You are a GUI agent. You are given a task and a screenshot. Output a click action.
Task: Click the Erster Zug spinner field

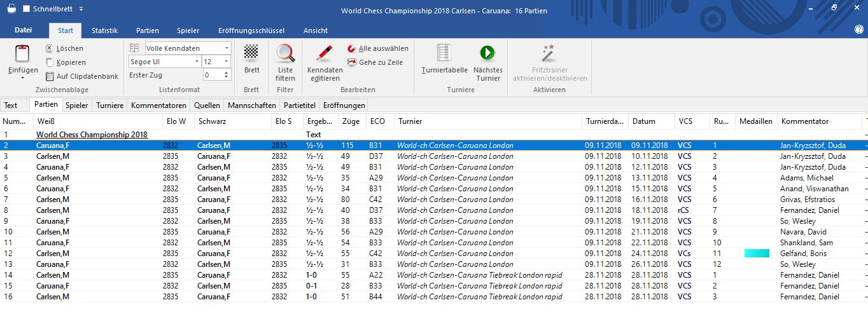click(213, 75)
